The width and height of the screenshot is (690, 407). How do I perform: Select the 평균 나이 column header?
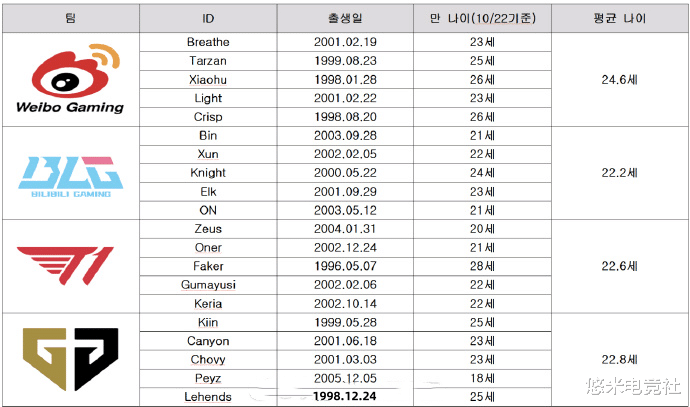620,18
